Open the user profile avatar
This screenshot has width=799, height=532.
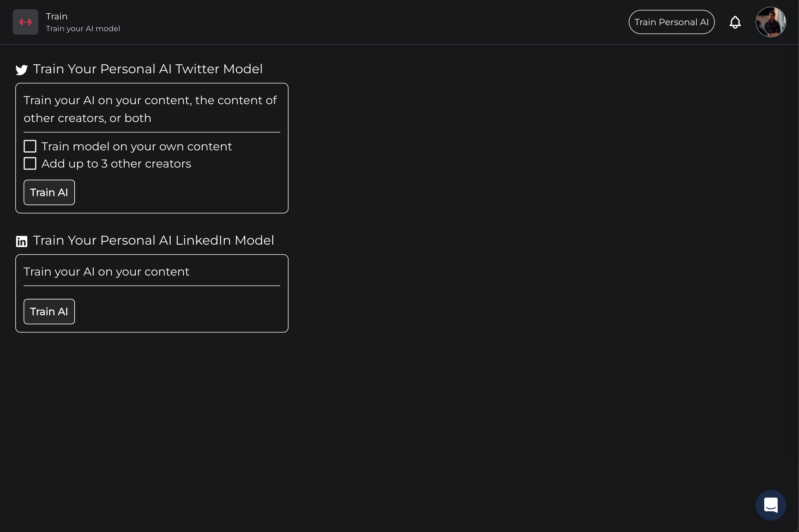click(x=771, y=22)
